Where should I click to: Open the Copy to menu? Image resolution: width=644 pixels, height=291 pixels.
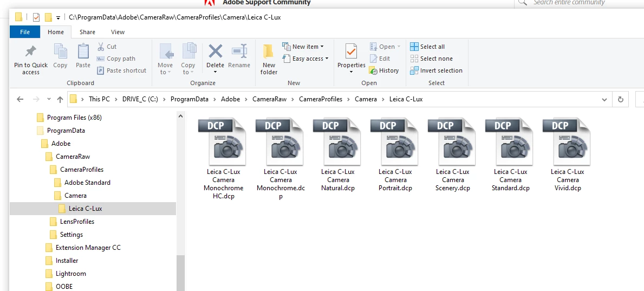pos(188,59)
